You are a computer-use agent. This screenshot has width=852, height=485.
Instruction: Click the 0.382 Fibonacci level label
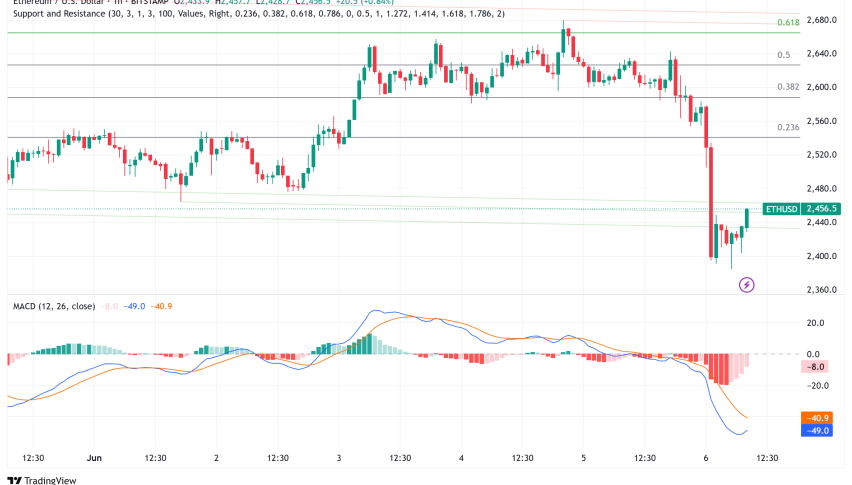pyautogui.click(x=788, y=87)
